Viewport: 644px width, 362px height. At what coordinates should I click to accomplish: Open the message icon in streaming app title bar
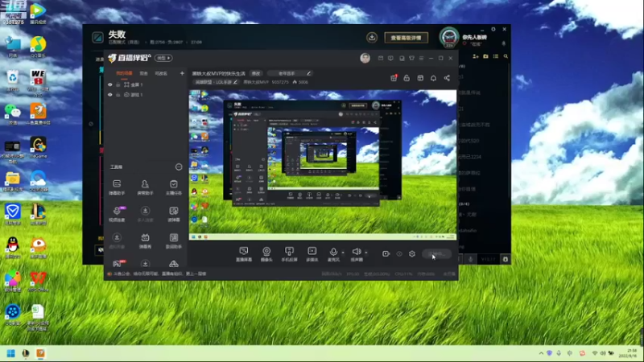point(390,58)
